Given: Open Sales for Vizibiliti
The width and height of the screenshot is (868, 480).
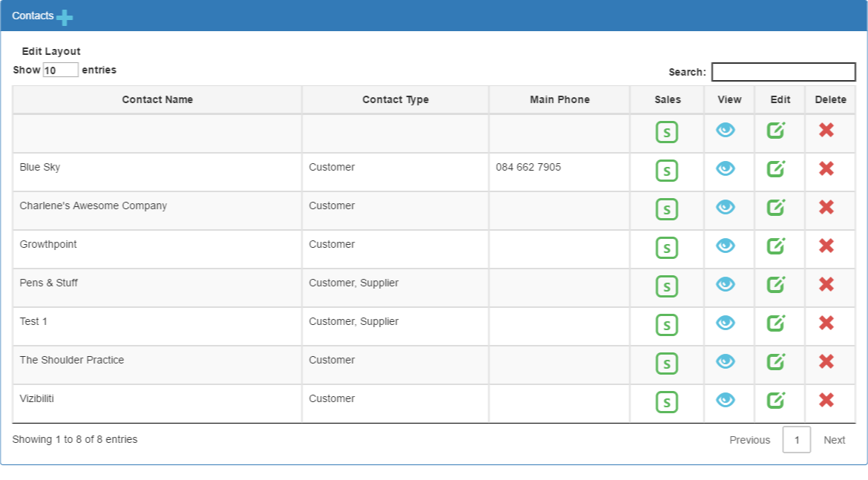Looking at the screenshot, I should [x=666, y=402].
